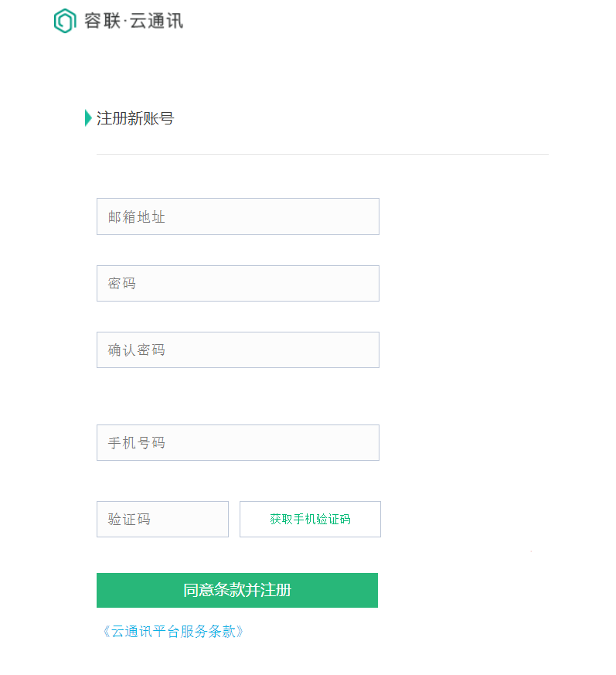Select the 确认密码 confirm password field

tap(237, 349)
